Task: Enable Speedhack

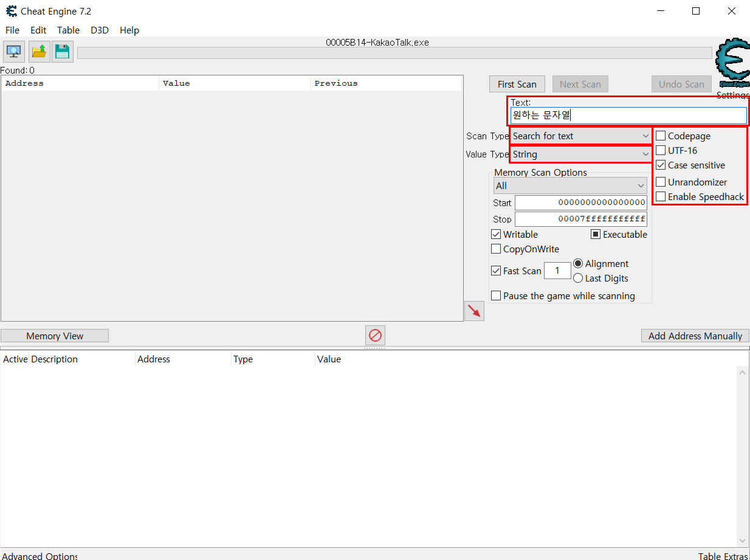Action: pos(661,196)
